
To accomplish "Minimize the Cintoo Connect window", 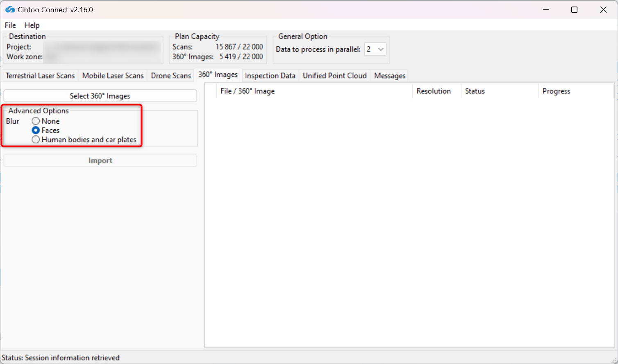I will (546, 9).
